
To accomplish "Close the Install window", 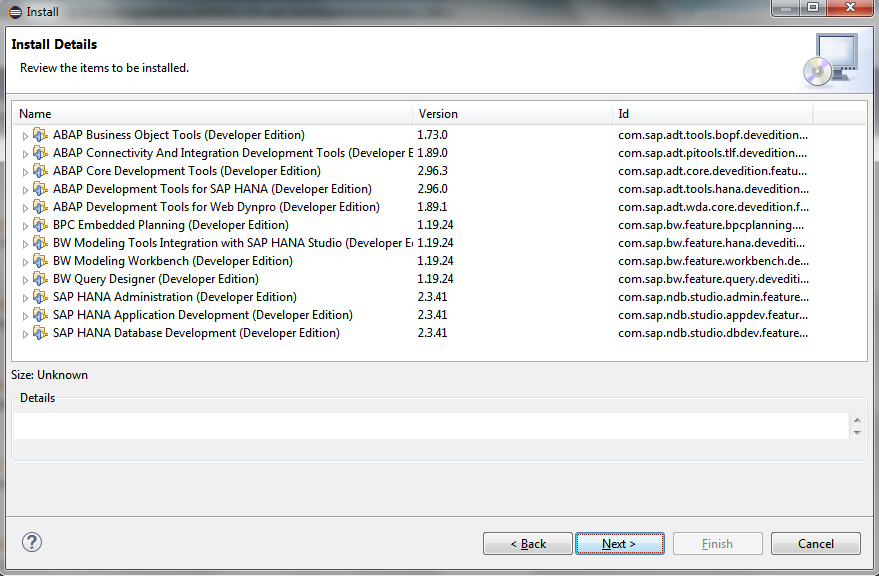I will coord(850,7).
